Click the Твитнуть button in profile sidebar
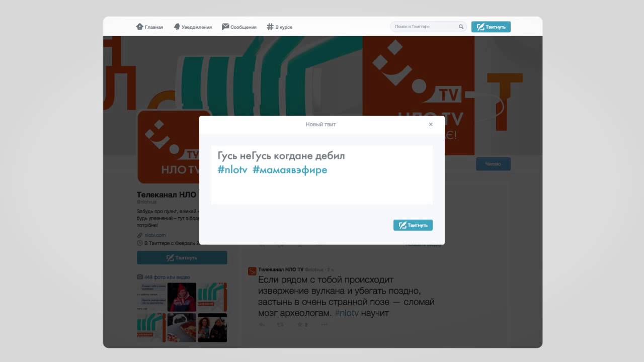Viewport: 644px width, 362px height. pyautogui.click(x=182, y=257)
